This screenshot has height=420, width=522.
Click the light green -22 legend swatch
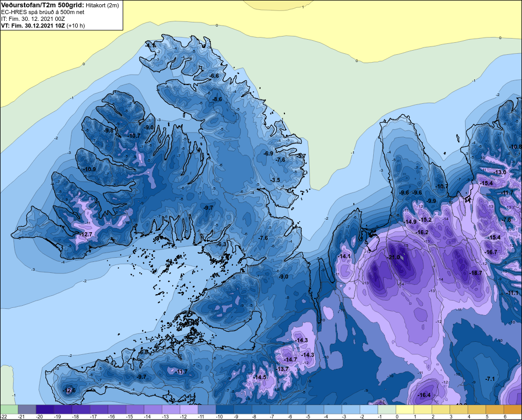[x=9, y=409]
